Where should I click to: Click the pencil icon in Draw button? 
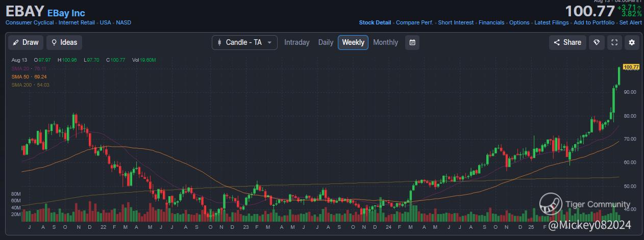click(16, 42)
